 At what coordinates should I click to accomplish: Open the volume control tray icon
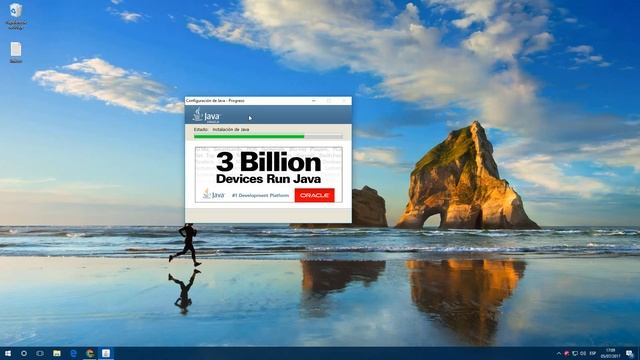tap(583, 353)
